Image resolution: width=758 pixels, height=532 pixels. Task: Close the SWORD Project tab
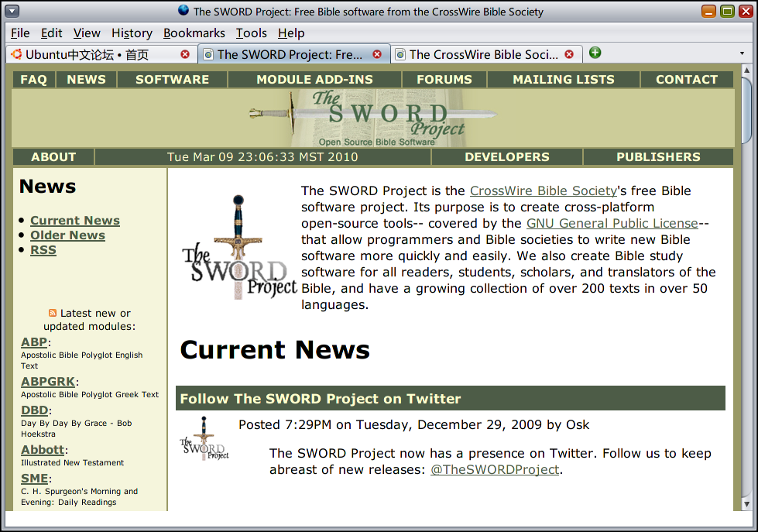click(x=377, y=54)
